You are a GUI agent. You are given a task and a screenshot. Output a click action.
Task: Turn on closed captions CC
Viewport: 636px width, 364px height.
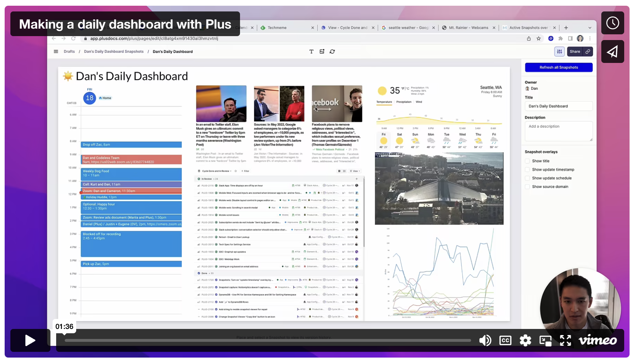[x=505, y=340]
